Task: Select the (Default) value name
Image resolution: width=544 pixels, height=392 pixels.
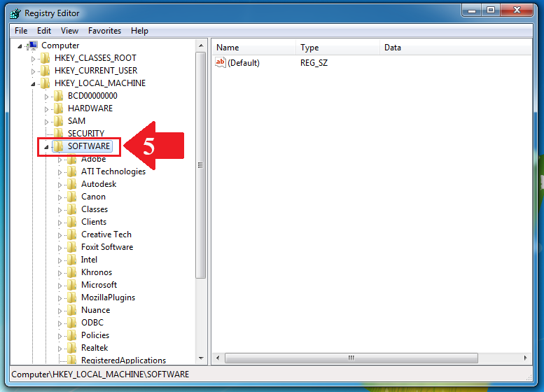Action: [244, 63]
